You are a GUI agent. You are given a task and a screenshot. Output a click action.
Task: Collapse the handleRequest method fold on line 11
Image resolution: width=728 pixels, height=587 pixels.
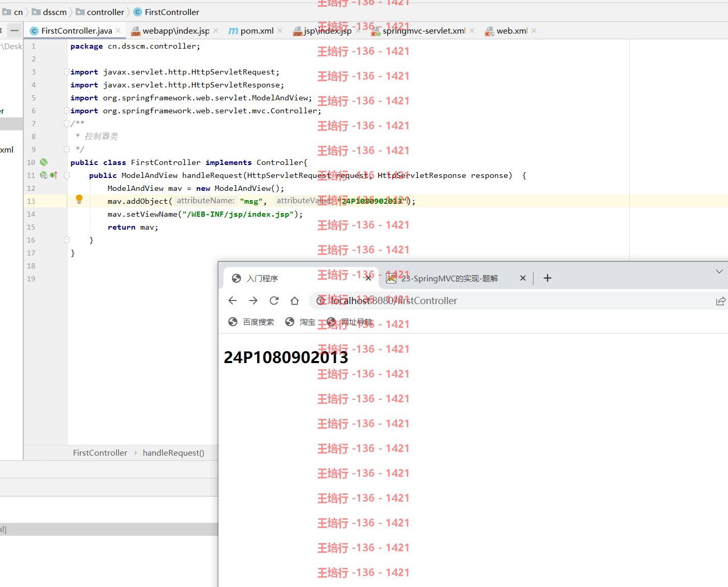click(67, 175)
